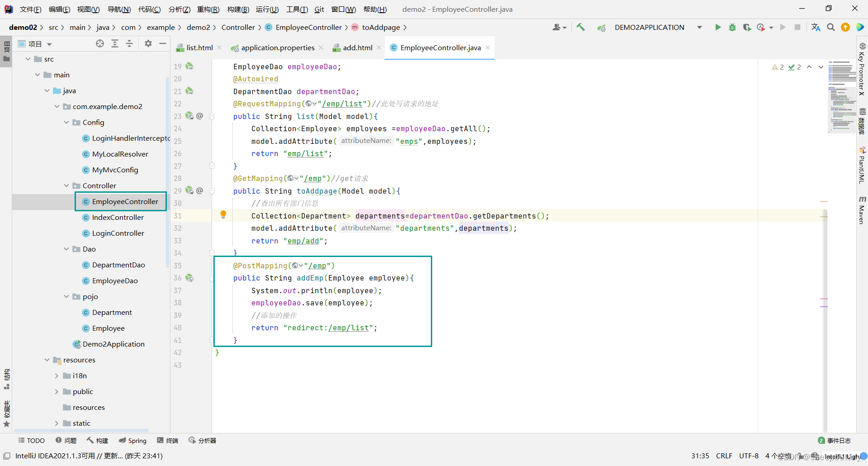Viewport: 868px width, 466px height.
Task: Click the yellow intention bulb on line 31
Action: click(223, 214)
